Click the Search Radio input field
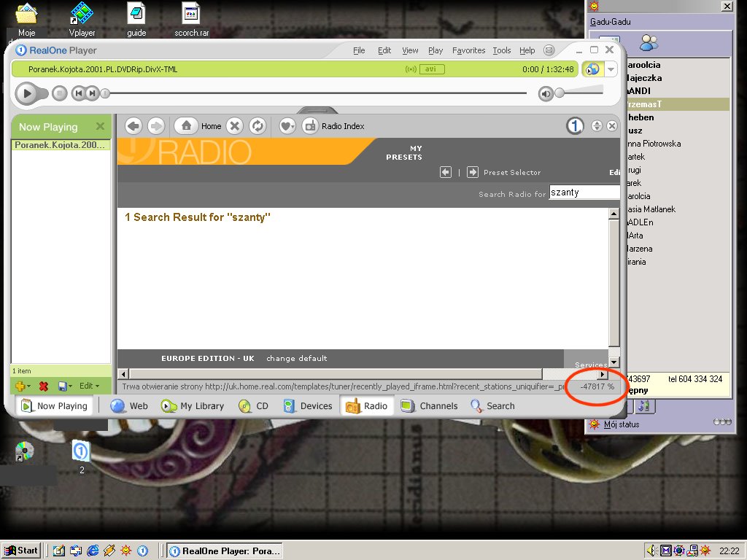The height and width of the screenshot is (560, 747). pos(584,192)
